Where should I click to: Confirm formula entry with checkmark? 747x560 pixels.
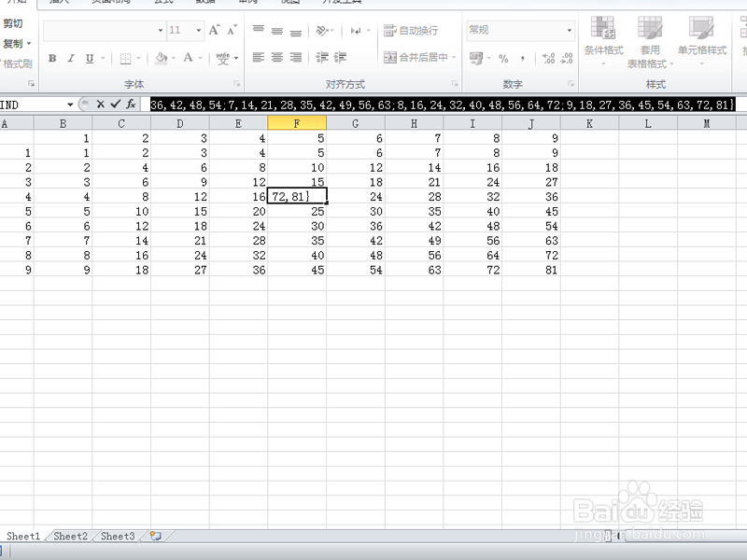pos(115,104)
